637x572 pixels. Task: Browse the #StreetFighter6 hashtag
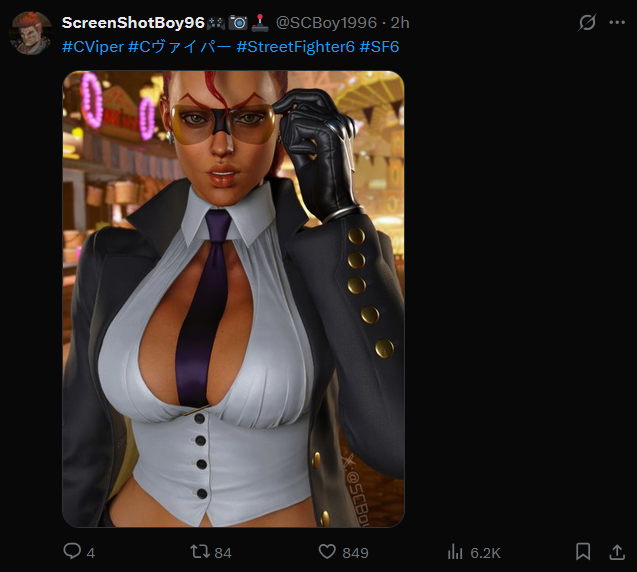pyautogui.click(x=295, y=47)
